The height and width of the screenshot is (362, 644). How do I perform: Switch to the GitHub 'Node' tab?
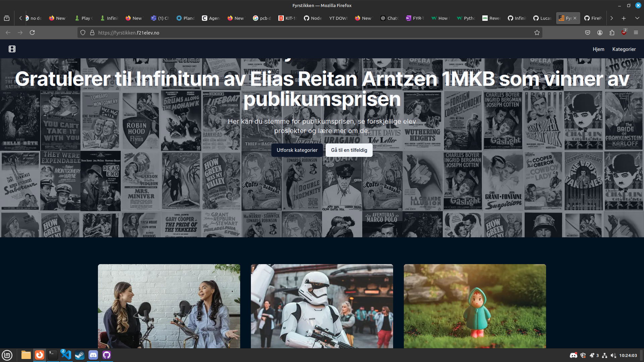pos(313,18)
